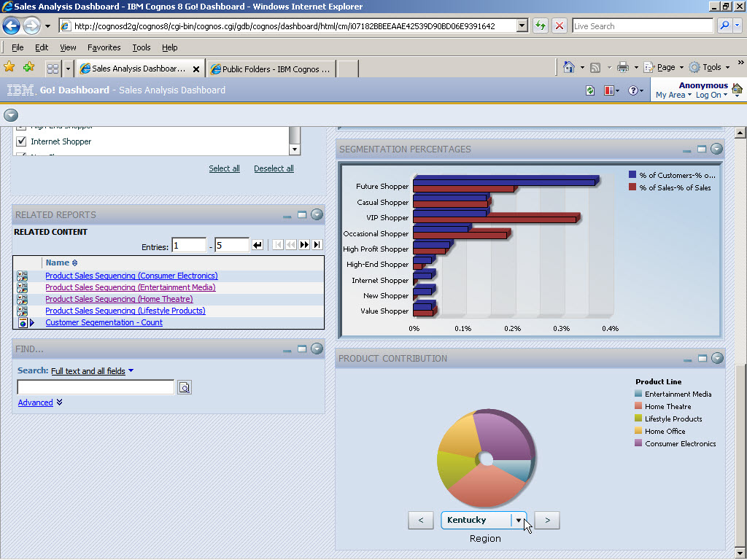747x560 pixels.
Task: Click the Favorites star icon in Internet Explorer
Action: point(9,66)
